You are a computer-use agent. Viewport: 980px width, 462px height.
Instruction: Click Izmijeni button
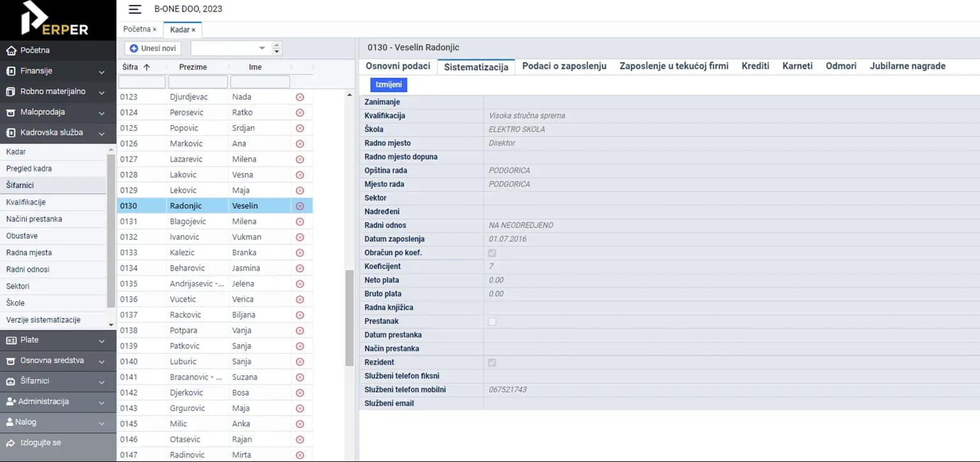pyautogui.click(x=389, y=85)
